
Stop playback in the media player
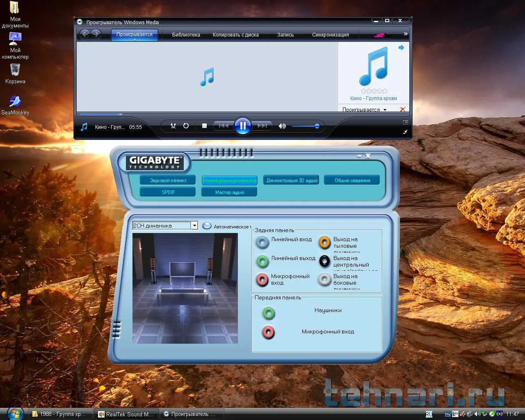point(204,126)
